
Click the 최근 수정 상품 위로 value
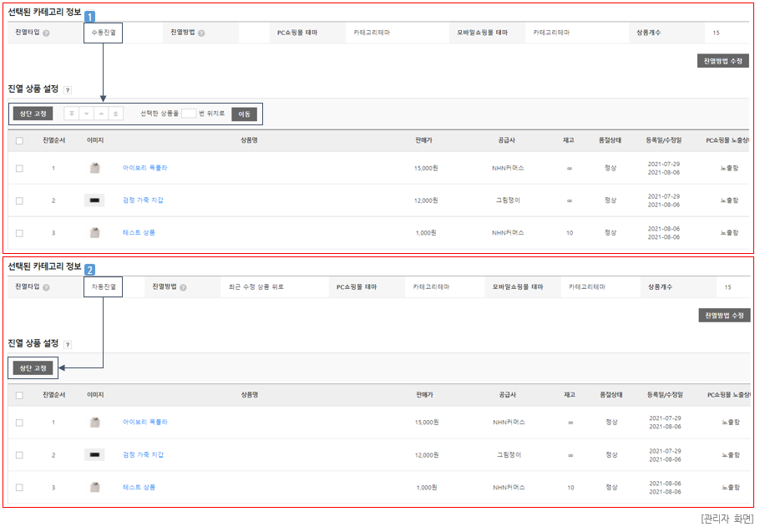click(256, 286)
